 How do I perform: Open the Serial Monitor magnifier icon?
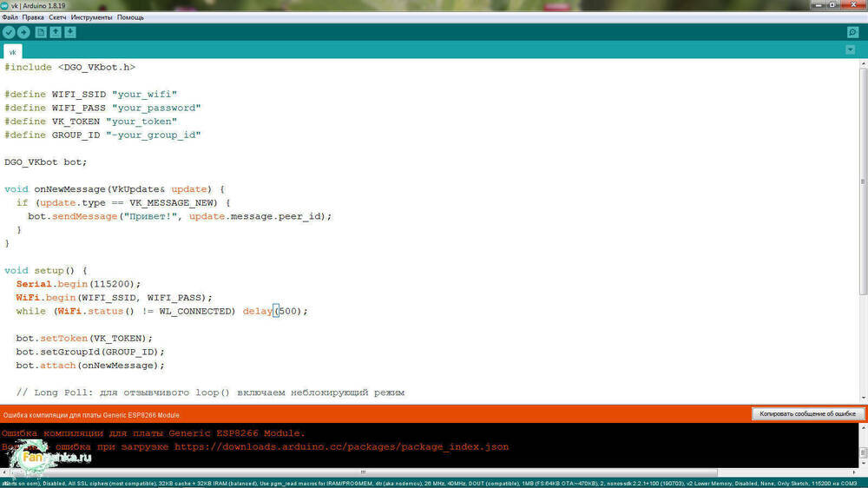point(852,32)
